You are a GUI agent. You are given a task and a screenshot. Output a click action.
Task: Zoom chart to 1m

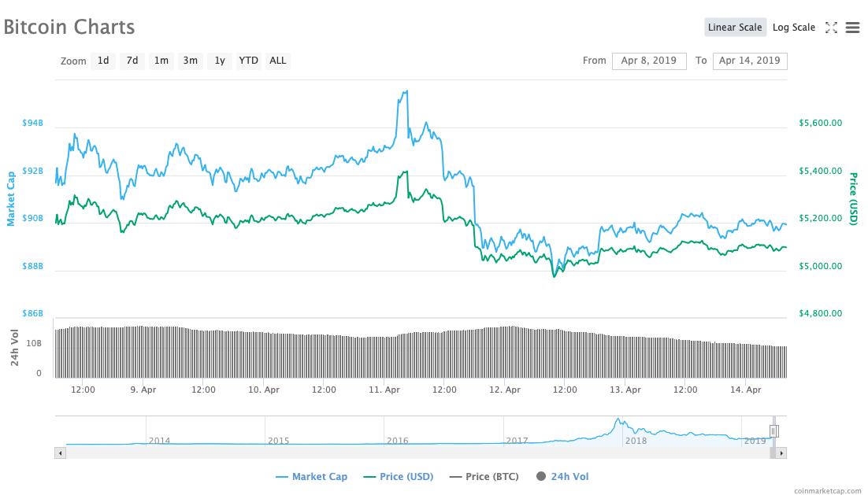161,61
